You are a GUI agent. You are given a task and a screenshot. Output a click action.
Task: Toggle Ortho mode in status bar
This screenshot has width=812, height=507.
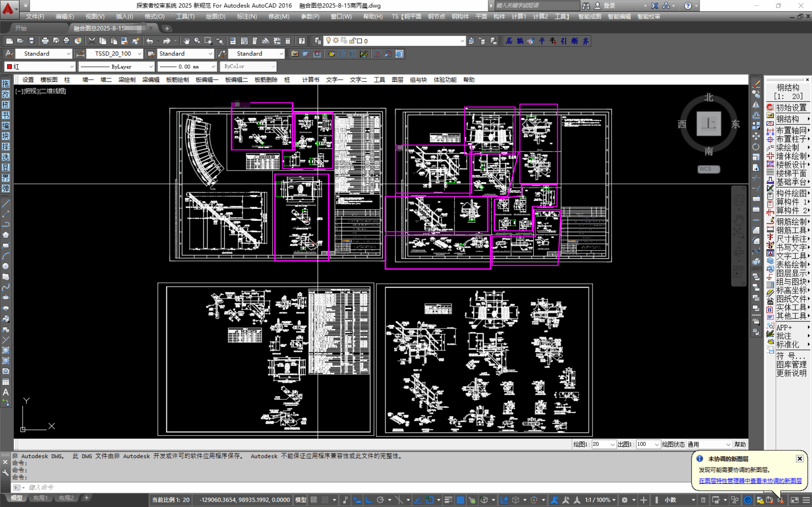coord(369,500)
